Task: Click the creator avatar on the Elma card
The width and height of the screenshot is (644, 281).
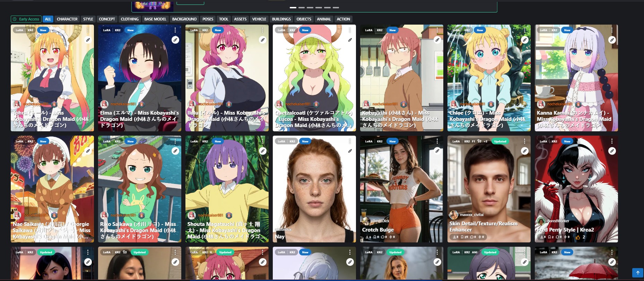Action: (104, 104)
